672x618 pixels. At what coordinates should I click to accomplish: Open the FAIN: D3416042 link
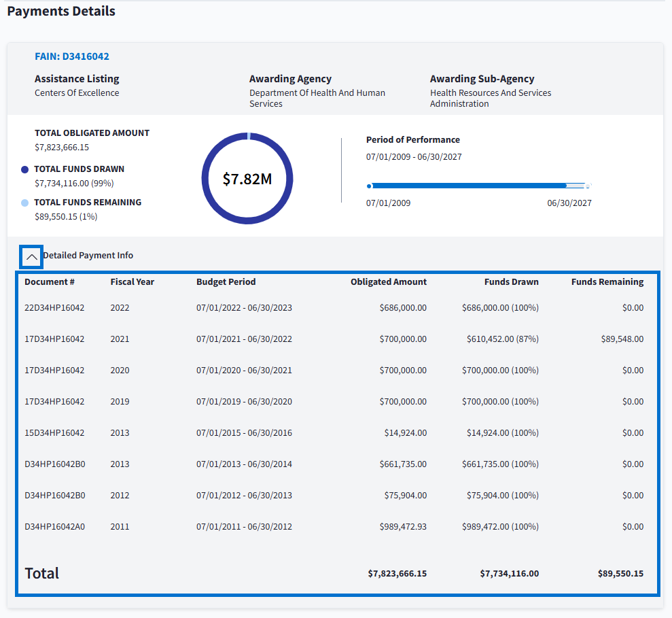tap(72, 56)
